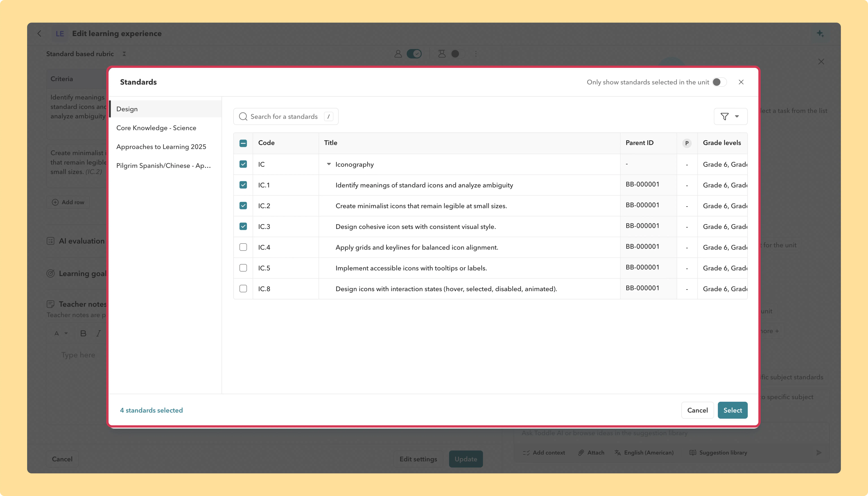Collapse the Iconography row

[329, 164]
